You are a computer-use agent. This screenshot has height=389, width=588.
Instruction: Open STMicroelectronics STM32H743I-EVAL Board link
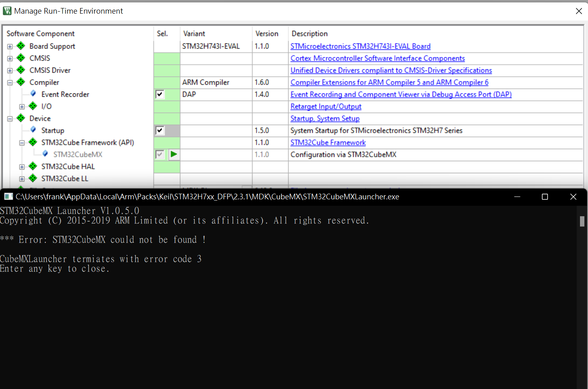pos(360,46)
